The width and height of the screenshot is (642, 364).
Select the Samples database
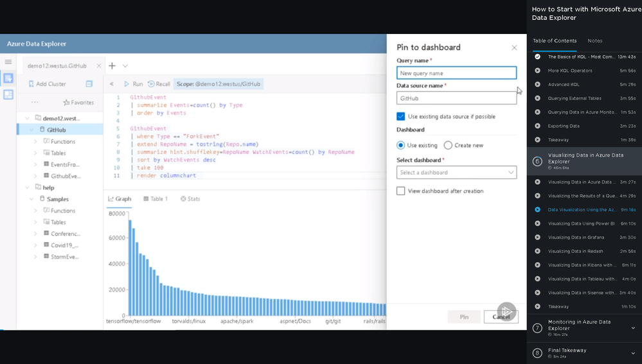pyautogui.click(x=57, y=199)
